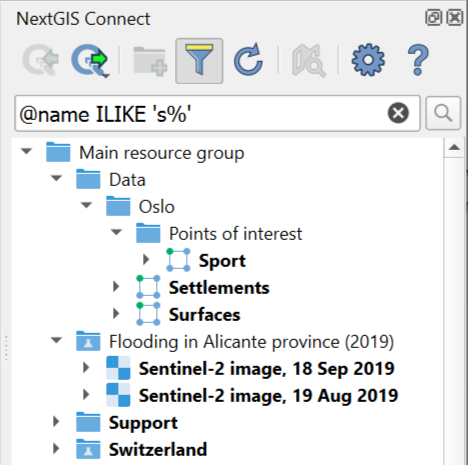Click the Add to NextGIS Web upload icon

pos(89,60)
